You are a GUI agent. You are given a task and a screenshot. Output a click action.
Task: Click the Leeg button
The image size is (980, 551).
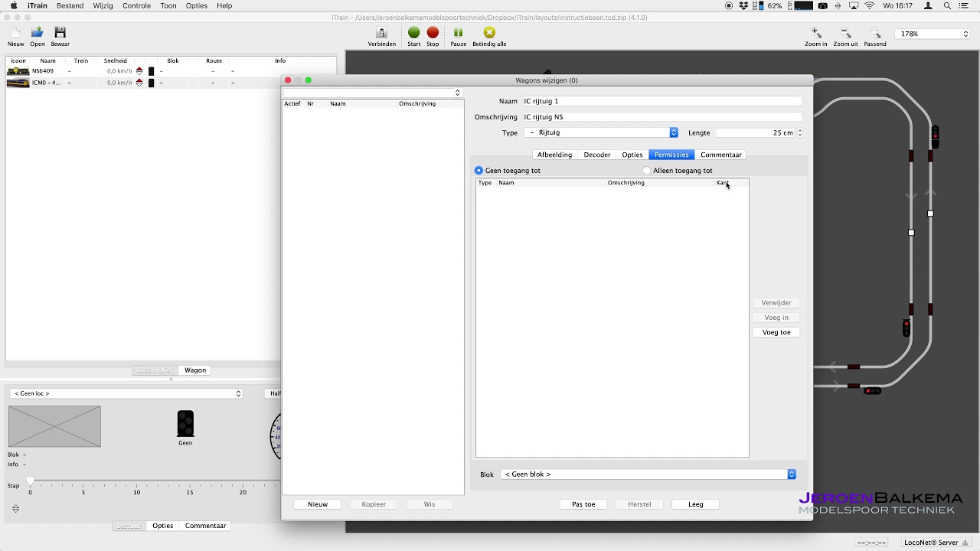[x=695, y=504]
